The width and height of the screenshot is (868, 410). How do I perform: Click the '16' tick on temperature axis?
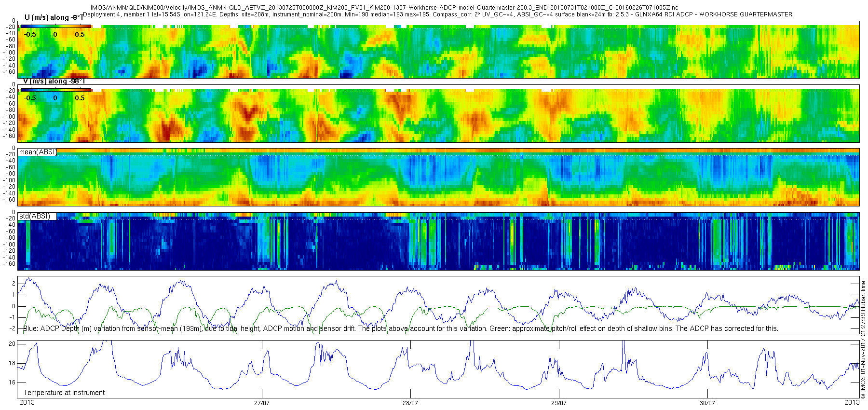point(12,383)
